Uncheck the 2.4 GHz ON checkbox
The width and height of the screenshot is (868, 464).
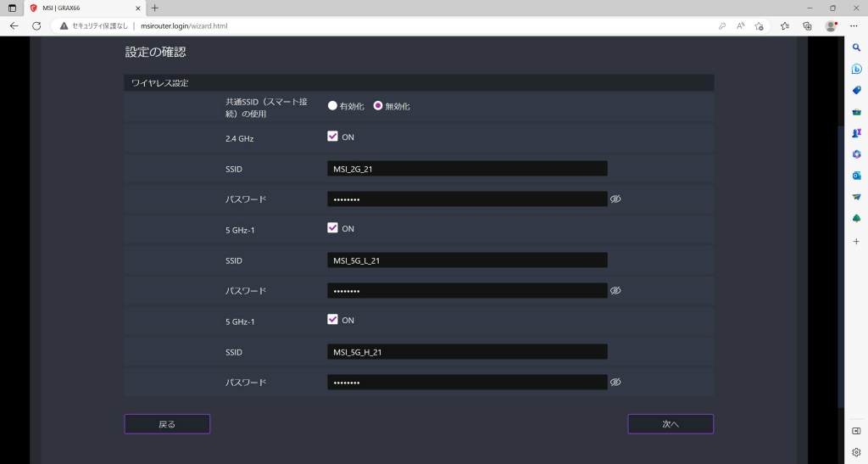pos(332,137)
